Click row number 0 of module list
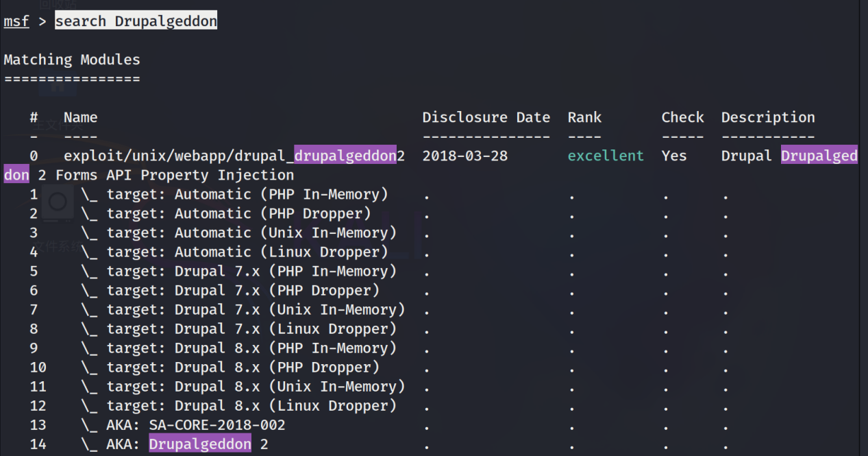 tap(34, 156)
